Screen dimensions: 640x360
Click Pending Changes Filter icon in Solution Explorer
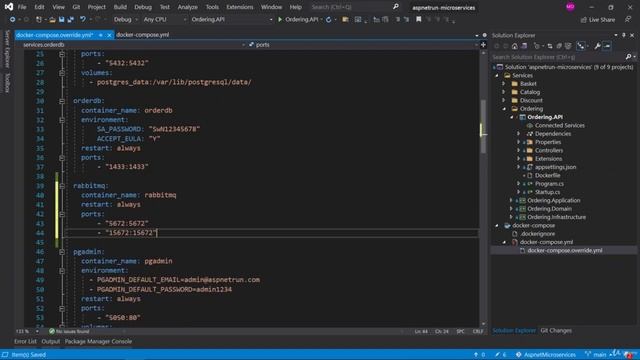click(x=537, y=46)
